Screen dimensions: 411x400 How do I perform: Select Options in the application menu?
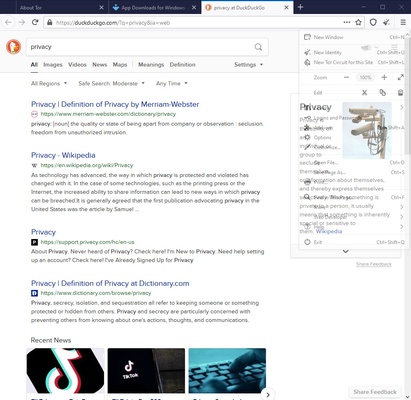coord(354,137)
